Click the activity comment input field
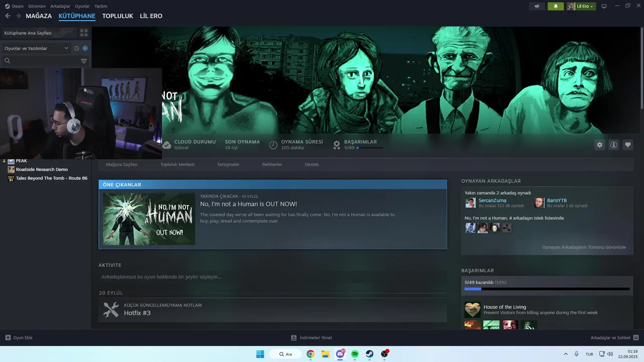 click(x=273, y=277)
